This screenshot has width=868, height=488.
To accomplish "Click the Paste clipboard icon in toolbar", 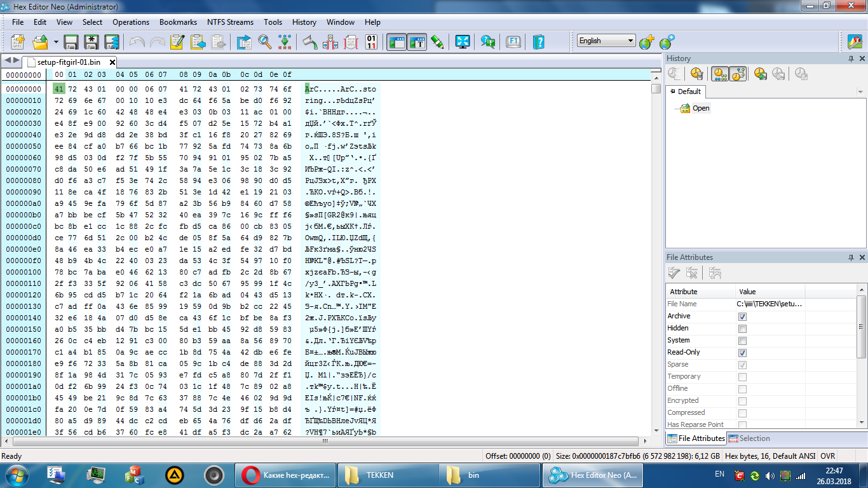I will tap(198, 42).
